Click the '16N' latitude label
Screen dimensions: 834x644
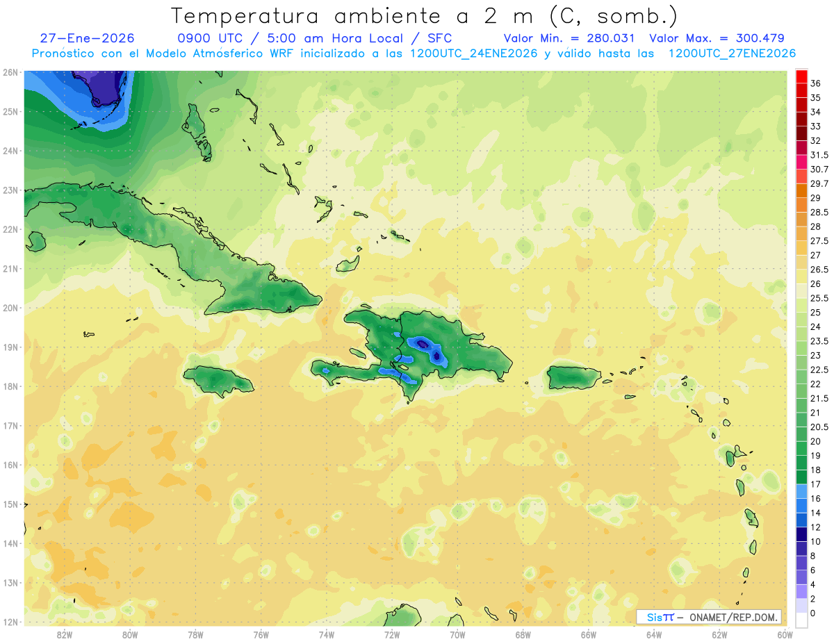tap(10, 465)
